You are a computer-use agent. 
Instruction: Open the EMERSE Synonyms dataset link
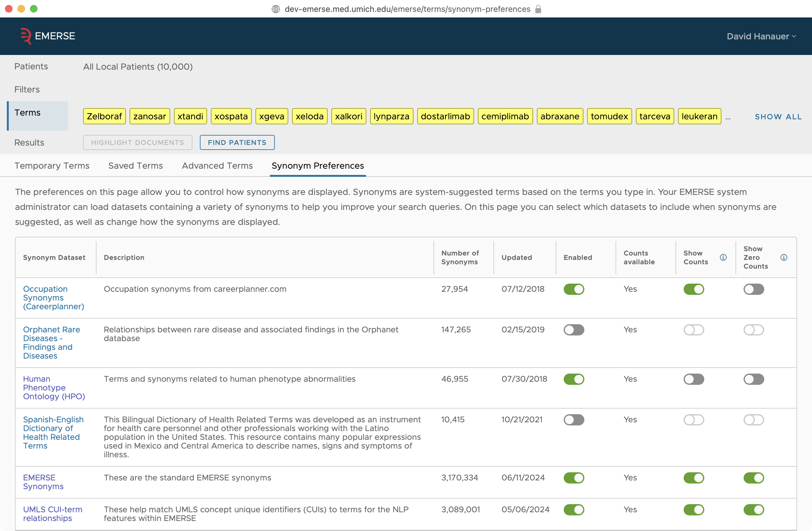pyautogui.click(x=43, y=482)
